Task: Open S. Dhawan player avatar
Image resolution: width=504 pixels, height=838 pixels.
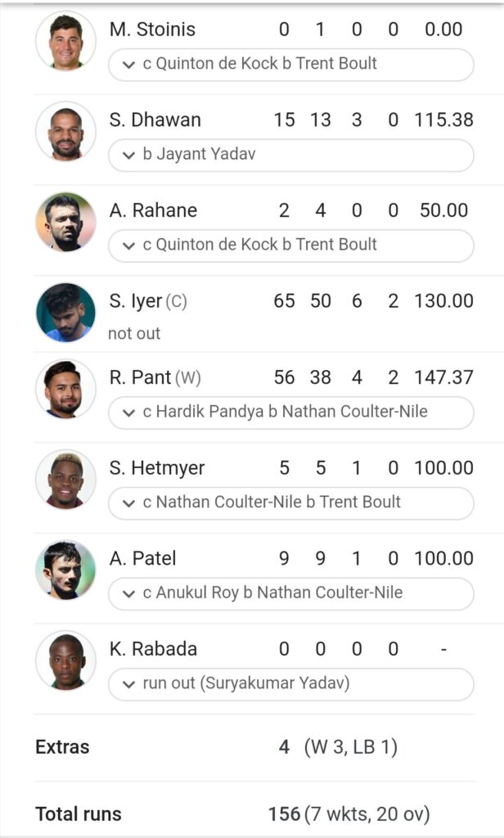Action: 65,131
